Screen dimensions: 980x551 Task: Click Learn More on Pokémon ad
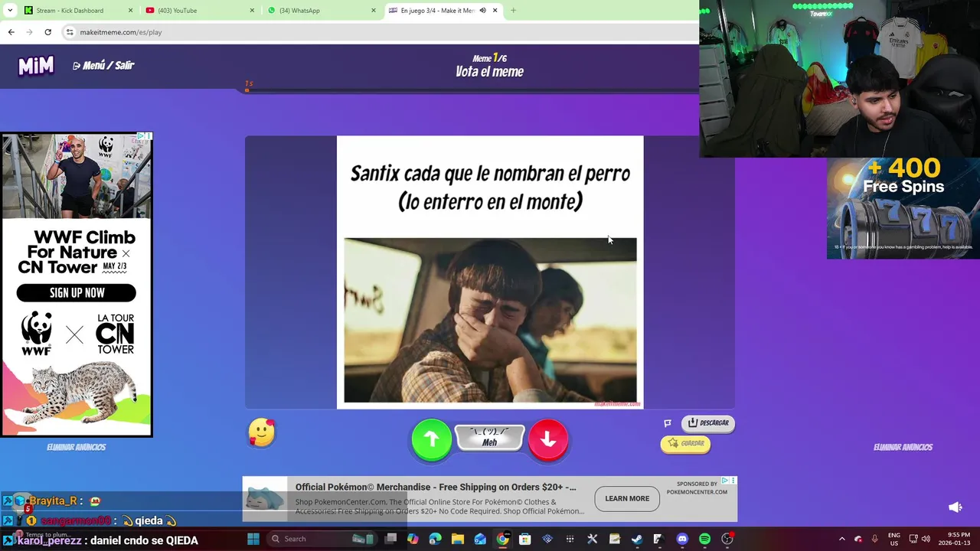click(627, 498)
